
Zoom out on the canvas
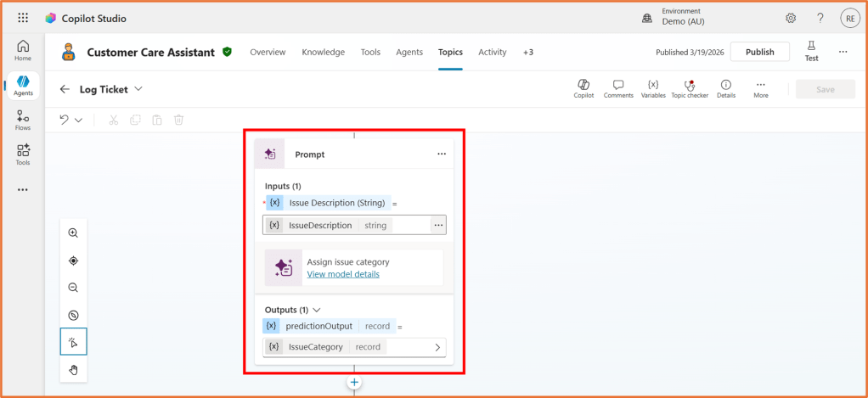(73, 288)
